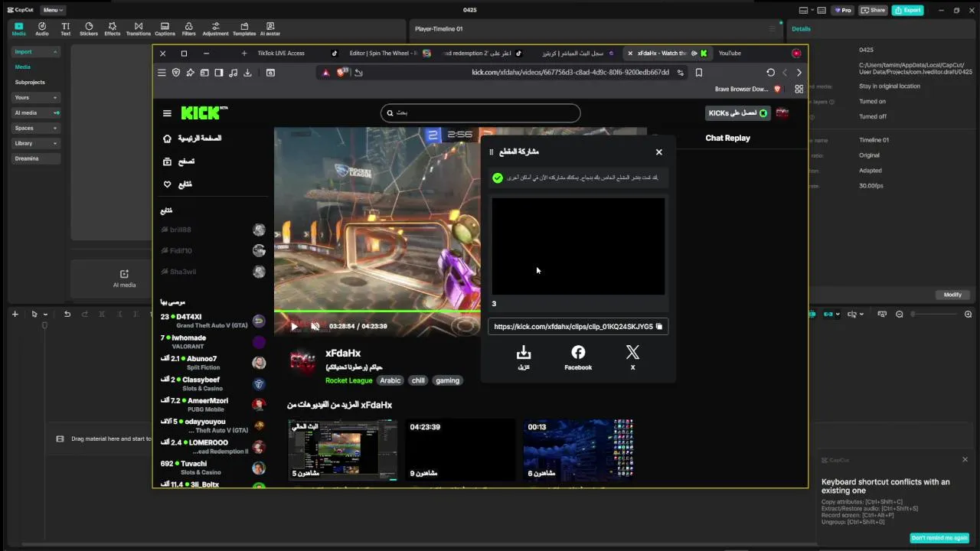Open the Transitions panel in CapCut

tap(138, 28)
